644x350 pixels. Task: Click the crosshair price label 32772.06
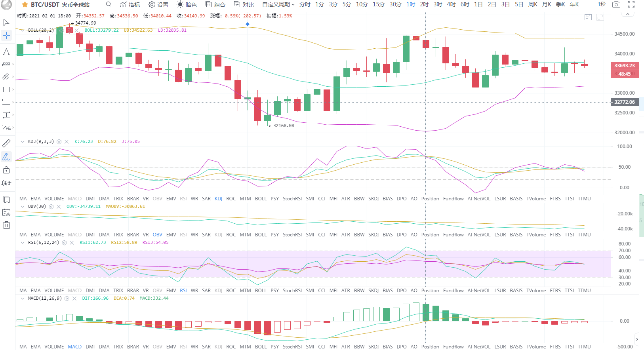click(625, 102)
